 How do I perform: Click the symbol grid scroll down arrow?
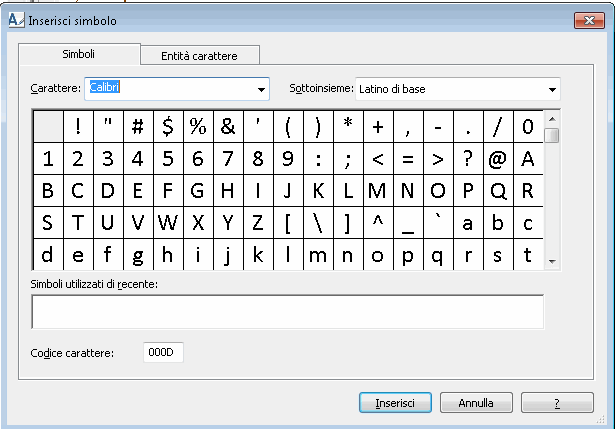(552, 261)
